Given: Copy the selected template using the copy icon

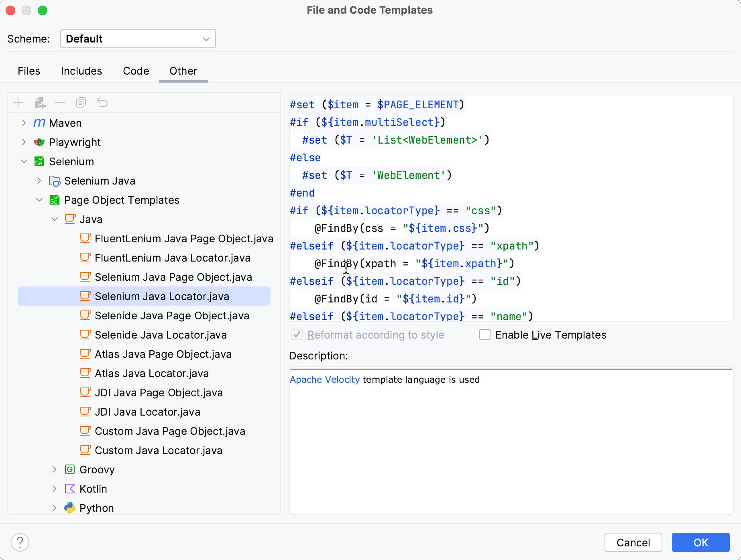Looking at the screenshot, I should coord(81,103).
